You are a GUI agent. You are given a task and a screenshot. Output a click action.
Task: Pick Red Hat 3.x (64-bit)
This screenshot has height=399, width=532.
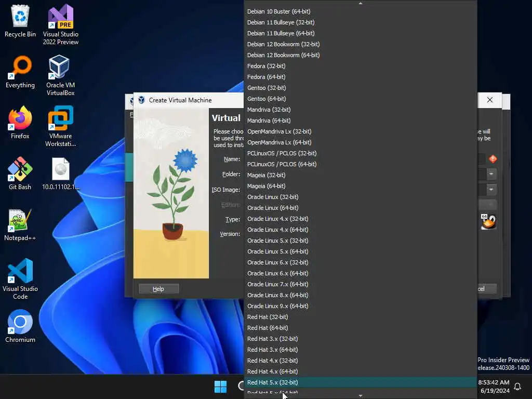361,350
